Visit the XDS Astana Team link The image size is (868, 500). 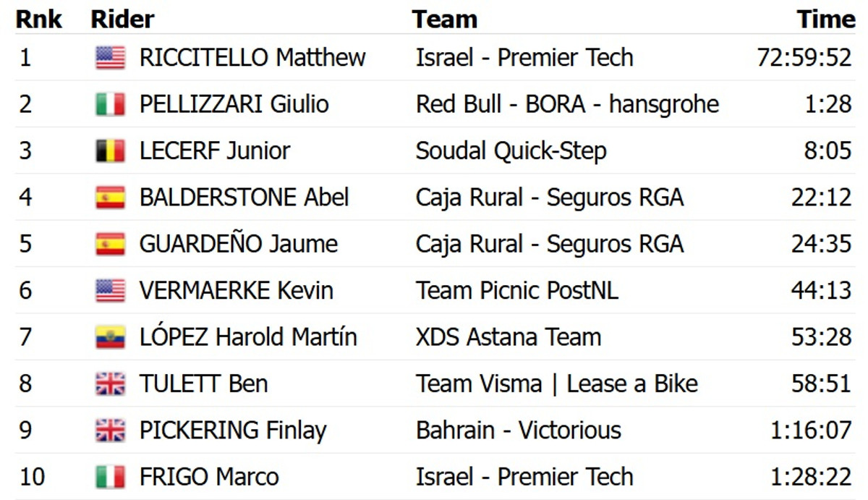point(508,337)
